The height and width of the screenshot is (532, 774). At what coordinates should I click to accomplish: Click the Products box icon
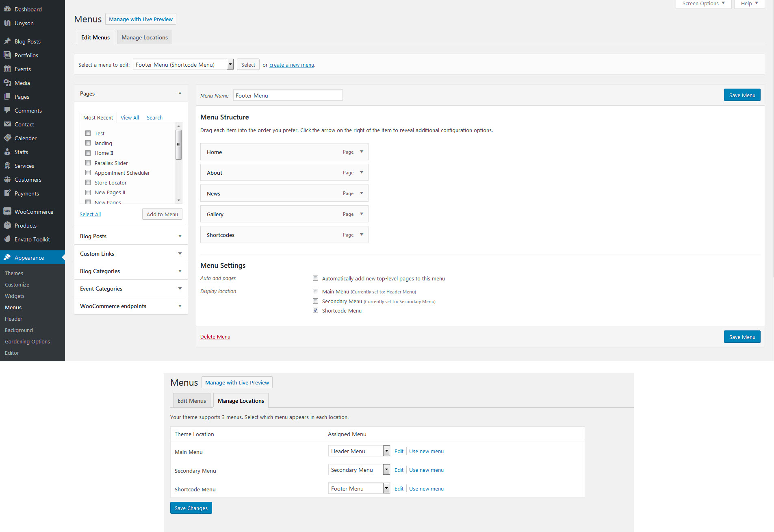coord(7,225)
